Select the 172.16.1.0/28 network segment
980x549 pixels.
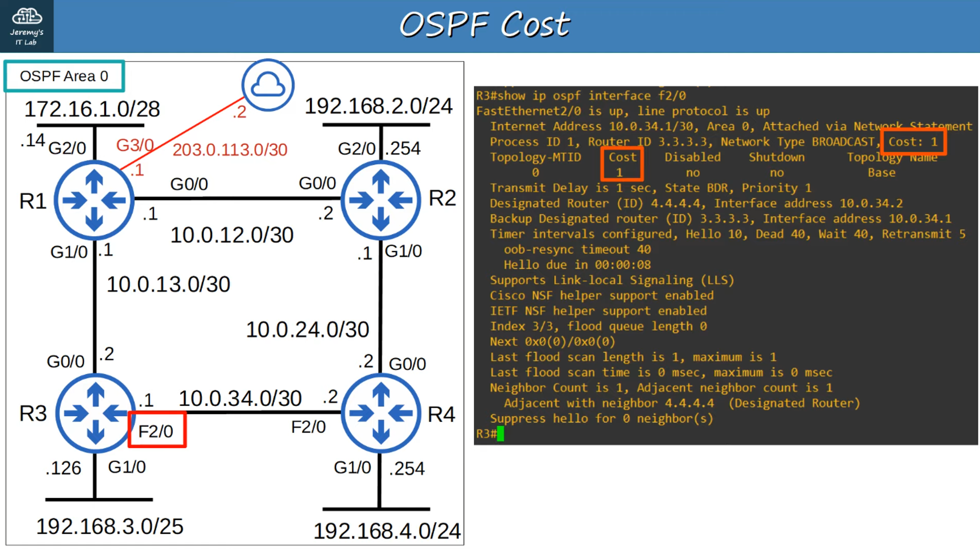pyautogui.click(x=93, y=109)
